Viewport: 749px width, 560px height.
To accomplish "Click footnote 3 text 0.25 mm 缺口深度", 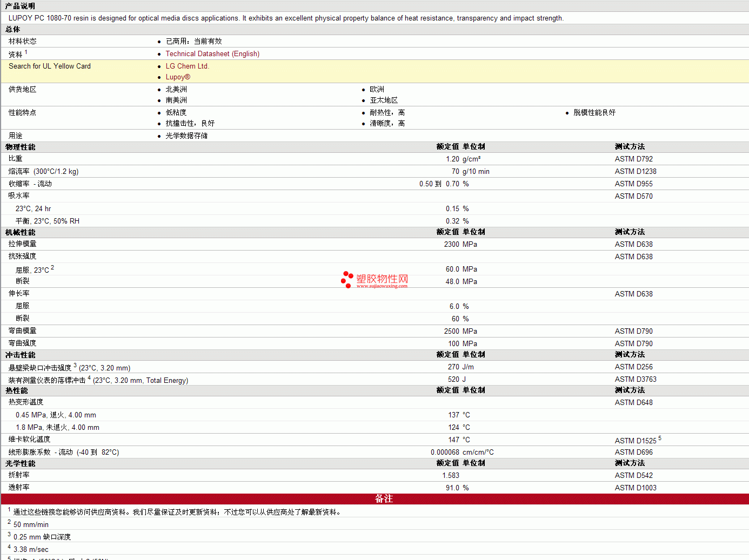I will point(42,537).
